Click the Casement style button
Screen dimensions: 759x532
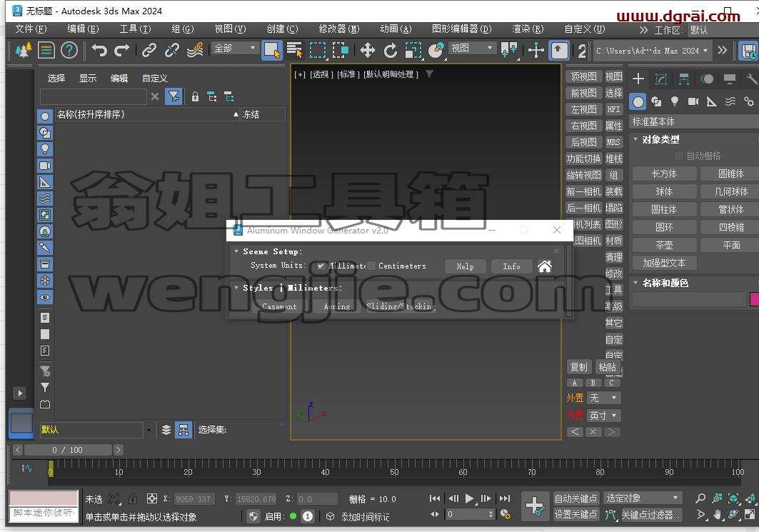click(279, 306)
